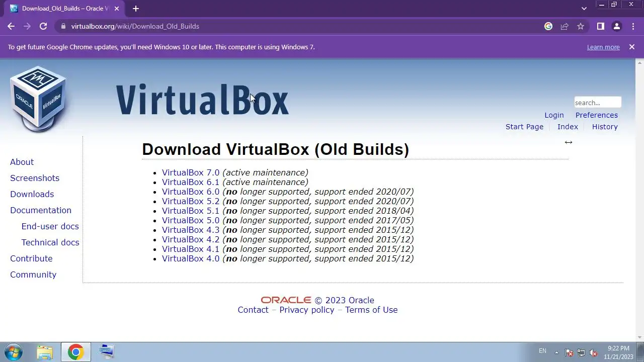Open the Contact footer link

point(253,310)
